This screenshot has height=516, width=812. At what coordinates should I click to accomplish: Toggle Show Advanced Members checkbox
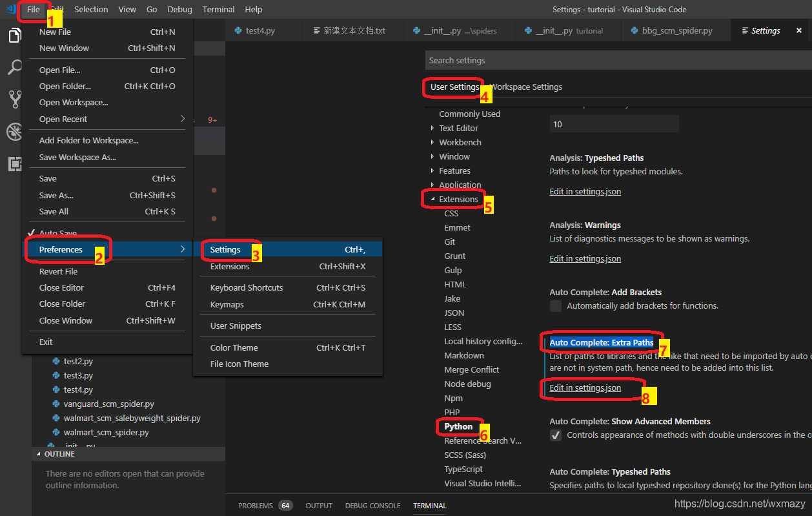pyautogui.click(x=555, y=435)
